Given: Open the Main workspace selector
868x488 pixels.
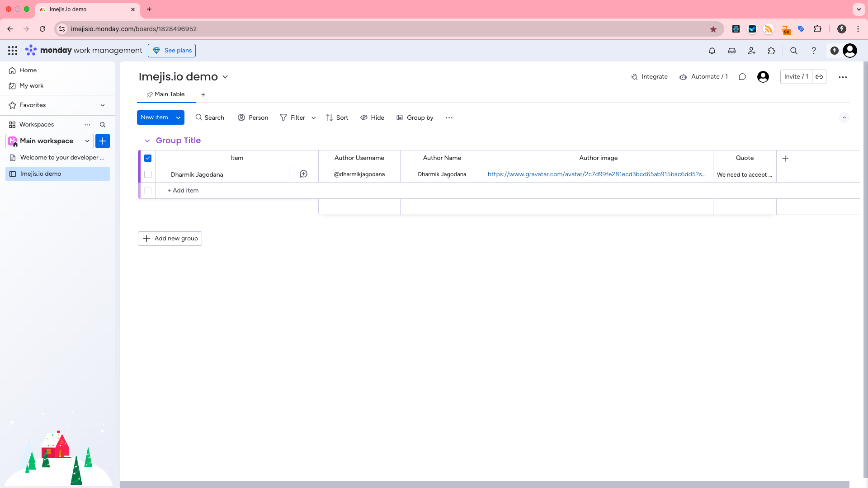Looking at the screenshot, I should (x=49, y=141).
